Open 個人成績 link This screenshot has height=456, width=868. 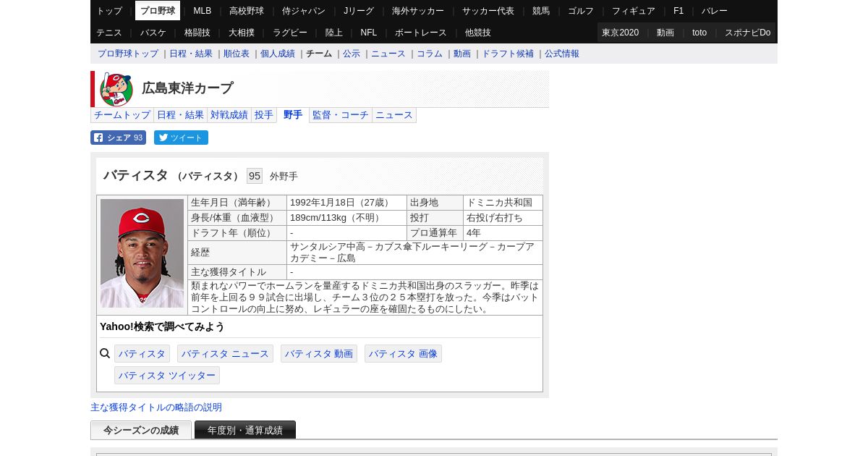(278, 54)
